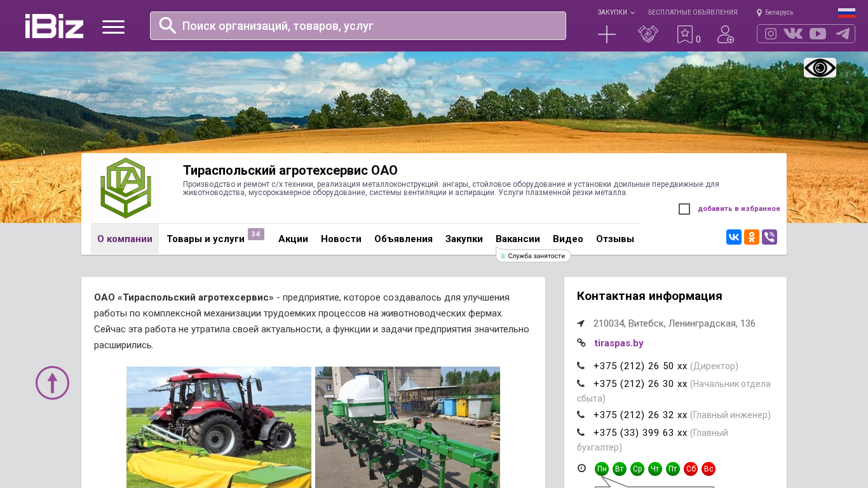Add a new listing with plus icon
The width and height of the screenshot is (868, 488).
607,34
